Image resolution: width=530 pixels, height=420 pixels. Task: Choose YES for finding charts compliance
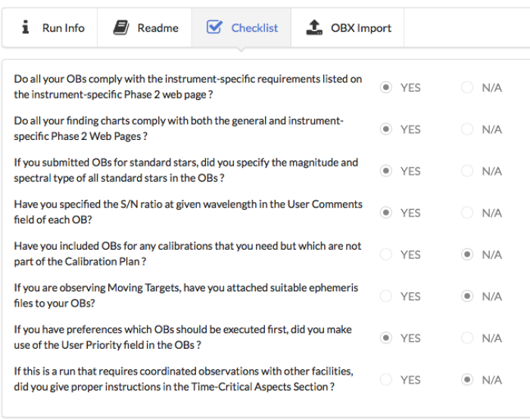coord(386,129)
